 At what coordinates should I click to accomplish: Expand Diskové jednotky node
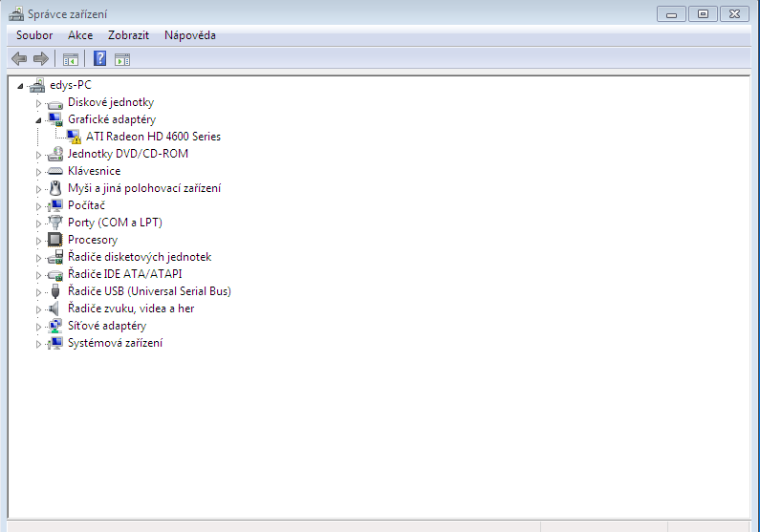pos(38,103)
